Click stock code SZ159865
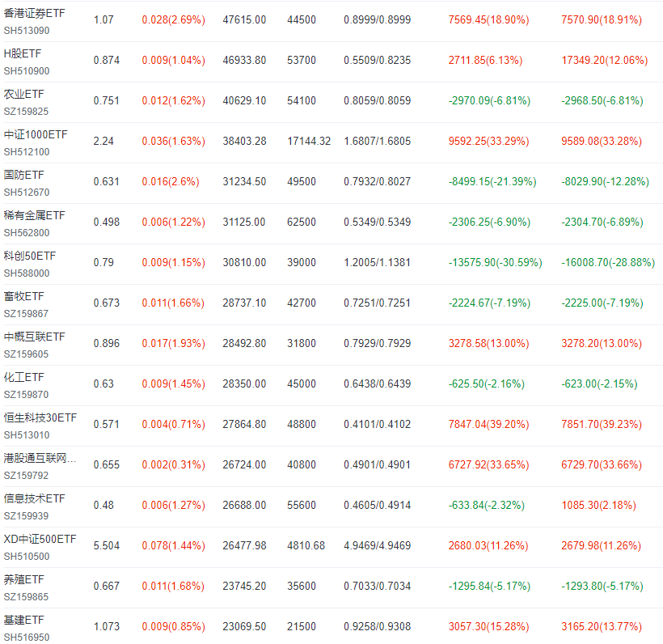The image size is (663, 644). tap(26, 597)
